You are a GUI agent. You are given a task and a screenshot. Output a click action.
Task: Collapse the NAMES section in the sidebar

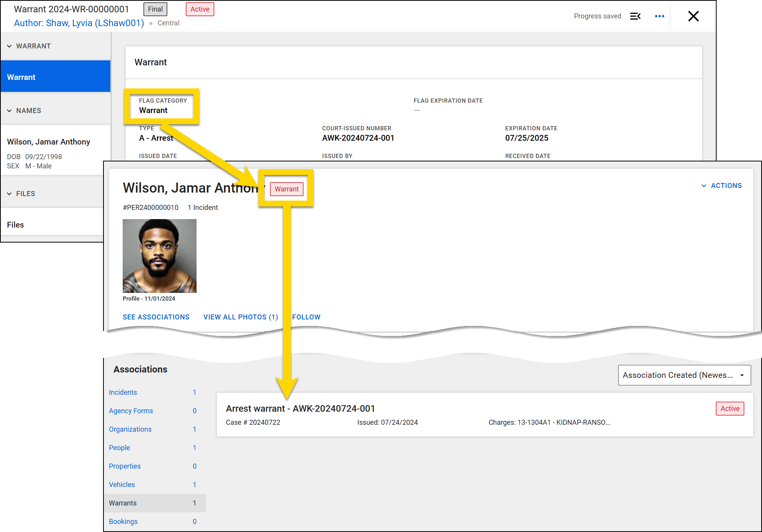click(10, 110)
